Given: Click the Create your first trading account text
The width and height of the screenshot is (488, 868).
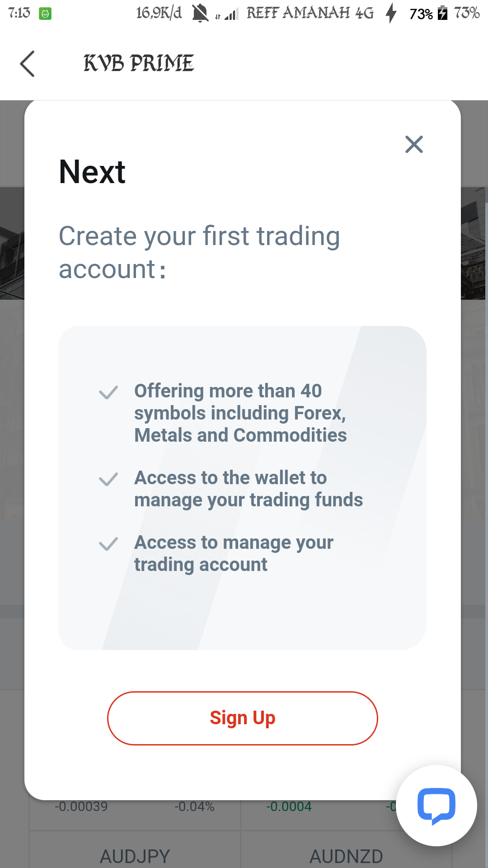Looking at the screenshot, I should (x=199, y=252).
